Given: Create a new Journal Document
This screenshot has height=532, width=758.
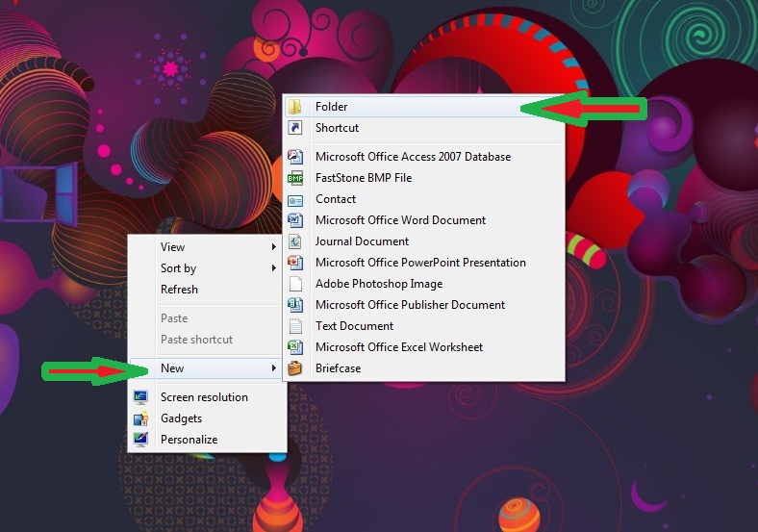Looking at the screenshot, I should 423,241.
